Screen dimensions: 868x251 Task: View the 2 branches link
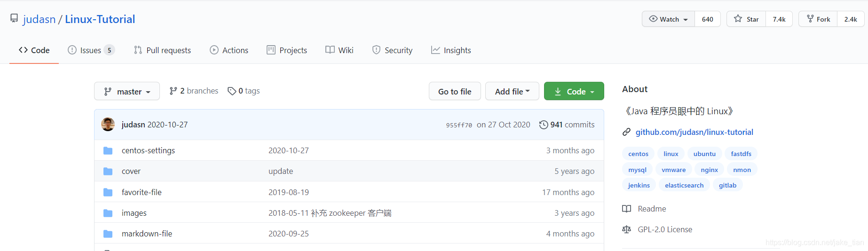point(194,91)
